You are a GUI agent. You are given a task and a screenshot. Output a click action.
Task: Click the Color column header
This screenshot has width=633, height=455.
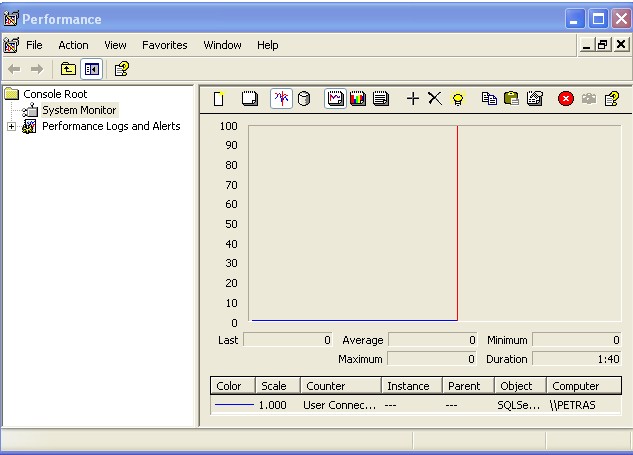[233, 386]
